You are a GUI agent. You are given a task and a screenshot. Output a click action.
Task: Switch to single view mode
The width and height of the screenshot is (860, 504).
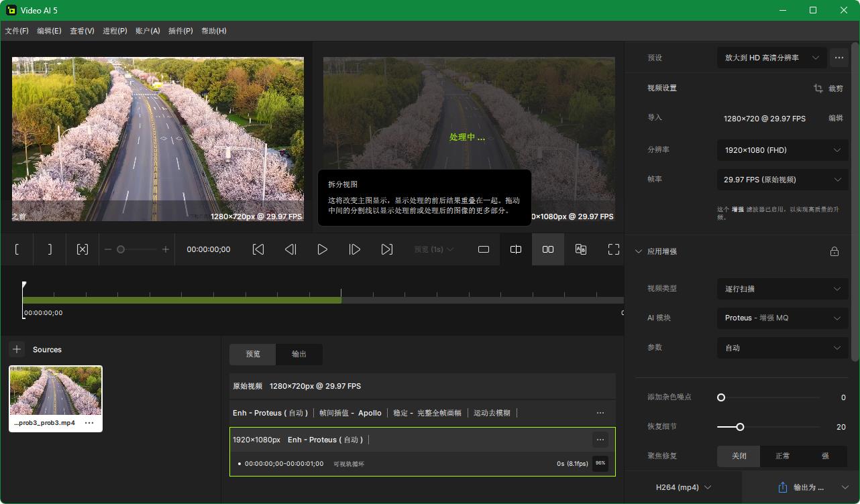pyautogui.click(x=484, y=249)
